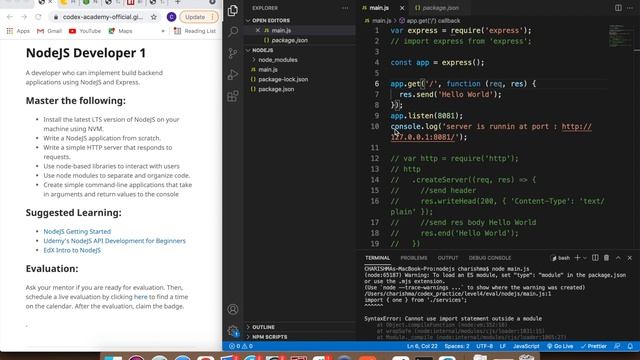Go back in the Chrome browser

(10, 17)
